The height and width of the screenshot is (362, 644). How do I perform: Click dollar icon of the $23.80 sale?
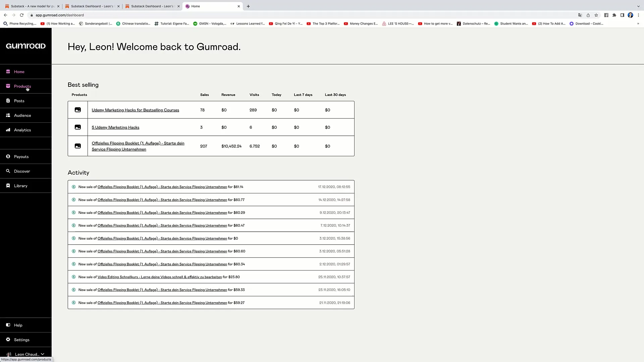point(74,277)
